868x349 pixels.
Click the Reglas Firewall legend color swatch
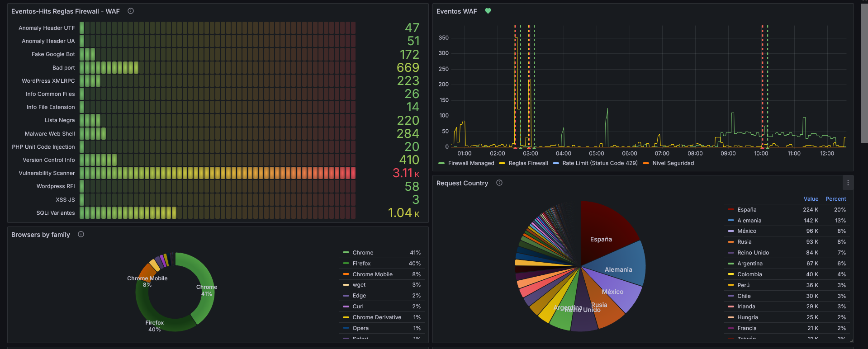(502, 163)
